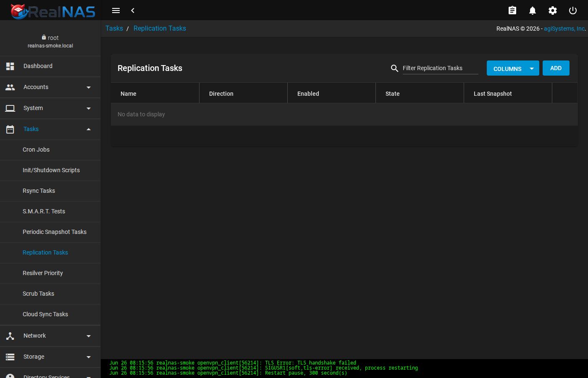Screen dimensions: 588x378
Task: Click the Filter Replication Tasks field
Action: [x=440, y=68]
